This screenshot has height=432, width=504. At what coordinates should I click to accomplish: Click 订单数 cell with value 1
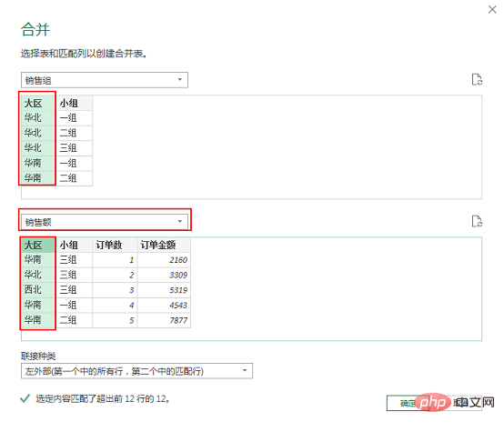[115, 260]
